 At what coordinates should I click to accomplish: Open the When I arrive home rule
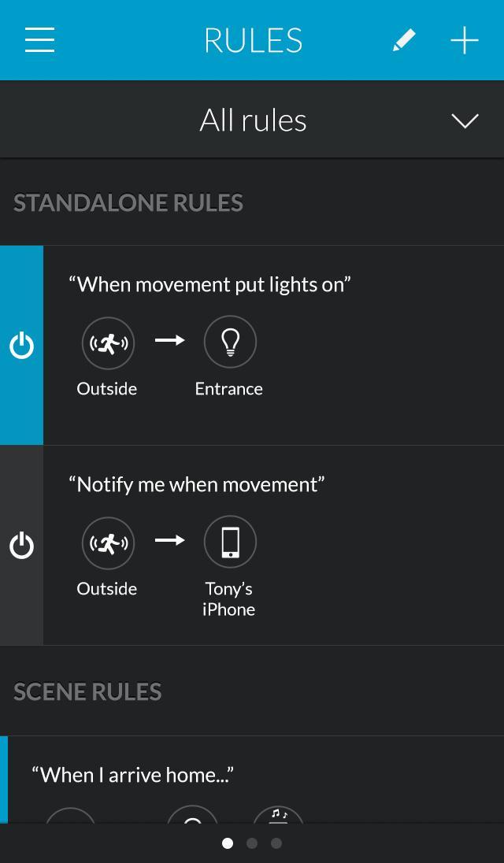pyautogui.click(x=132, y=774)
